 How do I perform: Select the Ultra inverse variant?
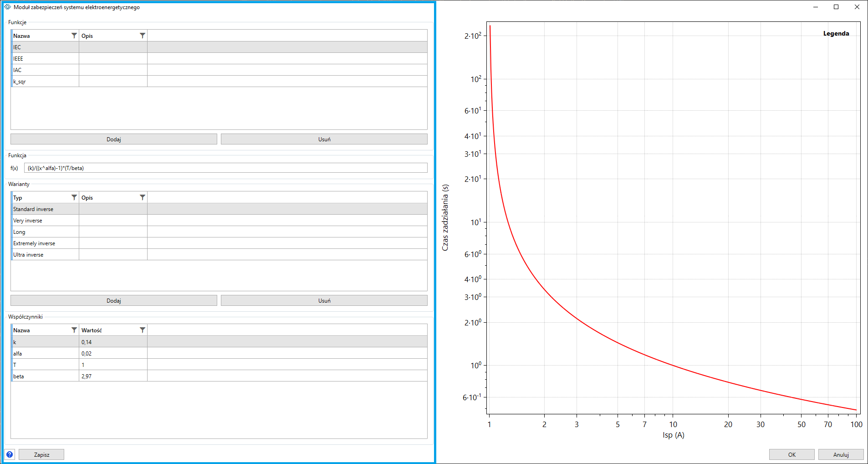pos(219,254)
